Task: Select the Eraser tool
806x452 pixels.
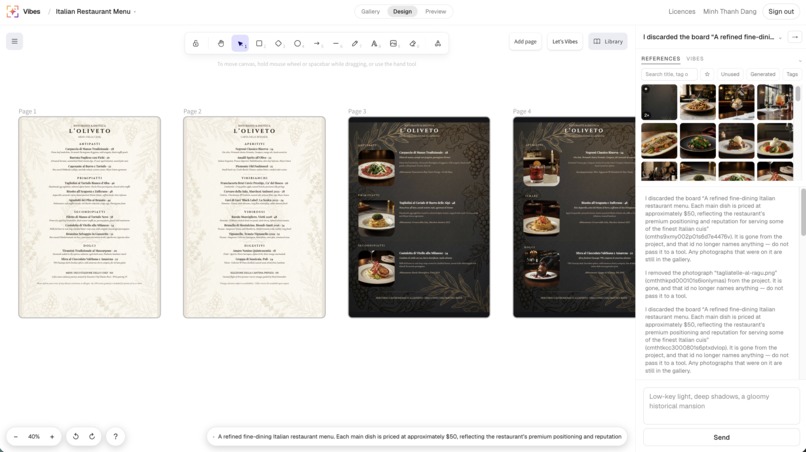Action: 413,44
